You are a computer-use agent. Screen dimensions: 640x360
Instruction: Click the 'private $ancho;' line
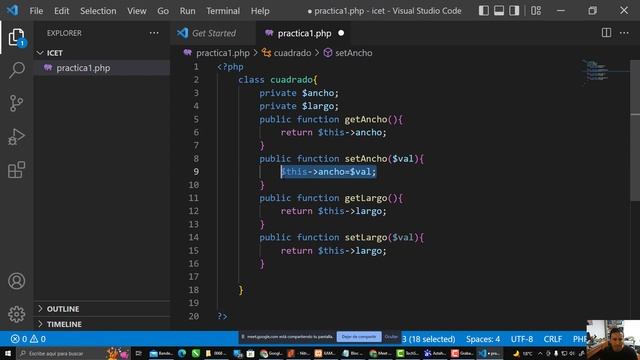[x=299, y=93]
